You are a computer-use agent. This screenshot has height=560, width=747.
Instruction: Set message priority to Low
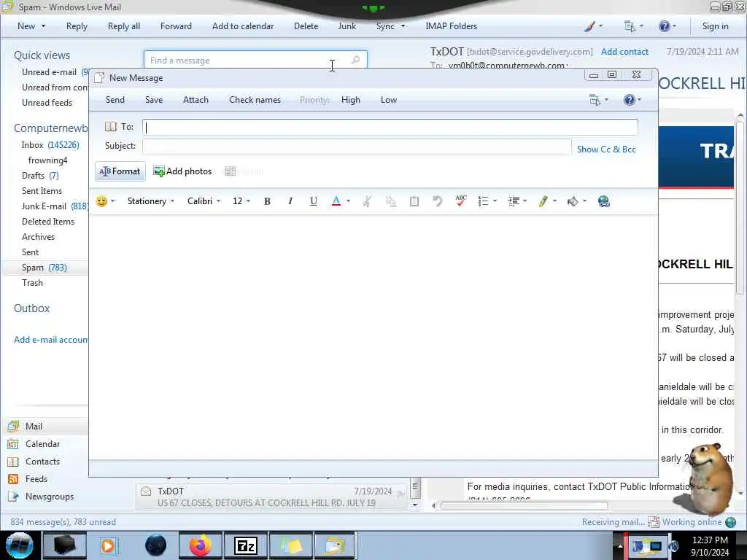point(389,100)
